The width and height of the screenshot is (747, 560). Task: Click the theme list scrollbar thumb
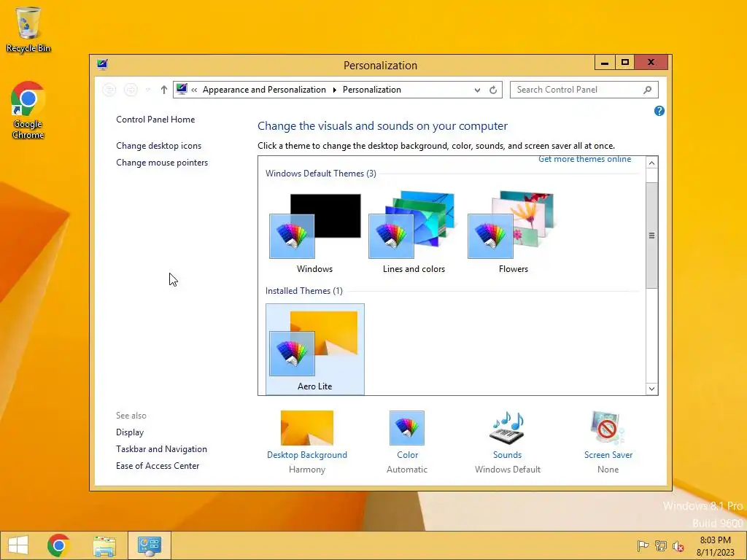(x=651, y=236)
